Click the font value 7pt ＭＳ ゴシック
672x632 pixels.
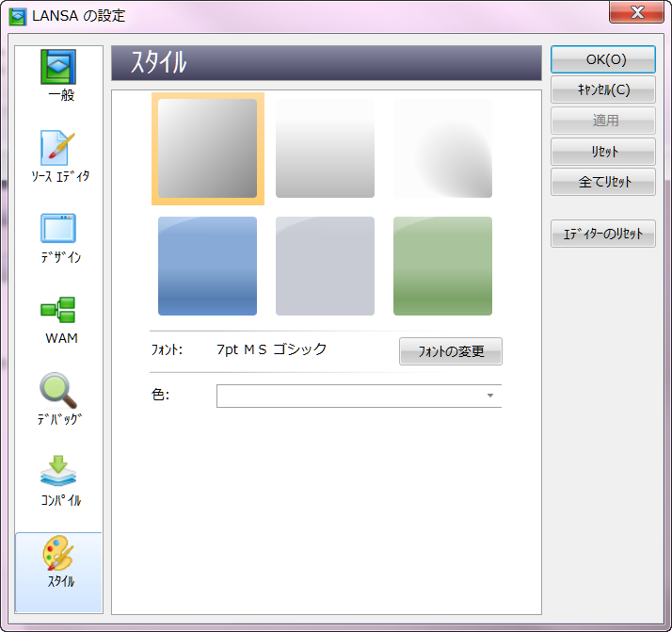coord(272,349)
